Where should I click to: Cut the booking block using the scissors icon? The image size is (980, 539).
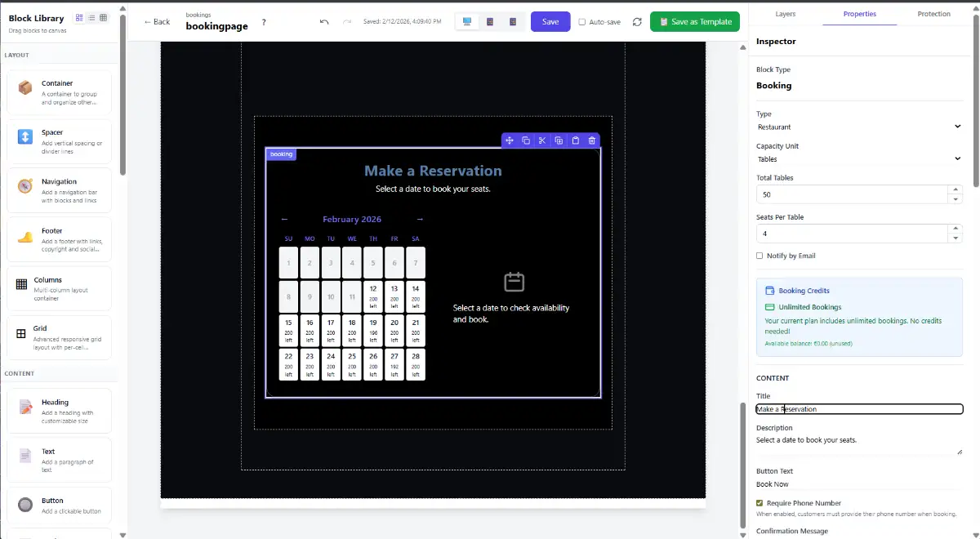tap(542, 140)
